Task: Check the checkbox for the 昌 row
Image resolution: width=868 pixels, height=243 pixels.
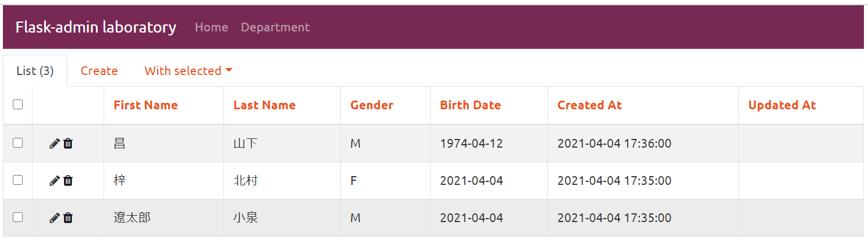Action: tap(17, 142)
